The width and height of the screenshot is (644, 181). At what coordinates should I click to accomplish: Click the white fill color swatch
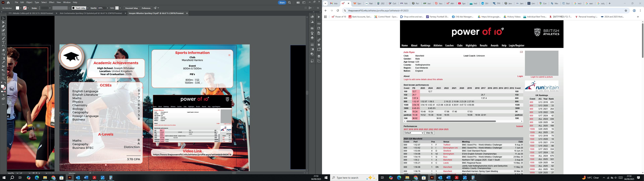[17, 8]
